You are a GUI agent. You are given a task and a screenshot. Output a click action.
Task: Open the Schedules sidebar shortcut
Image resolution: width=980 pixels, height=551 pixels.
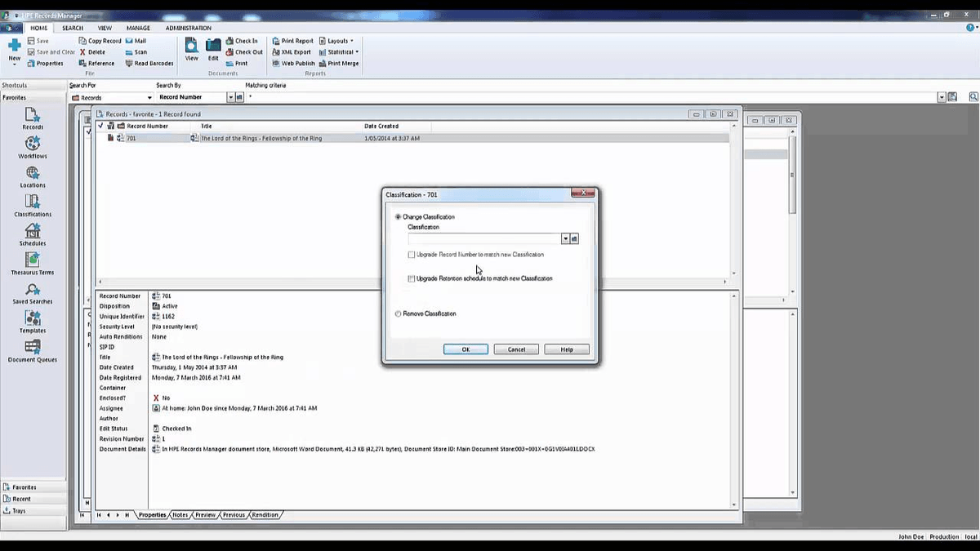[33, 235]
